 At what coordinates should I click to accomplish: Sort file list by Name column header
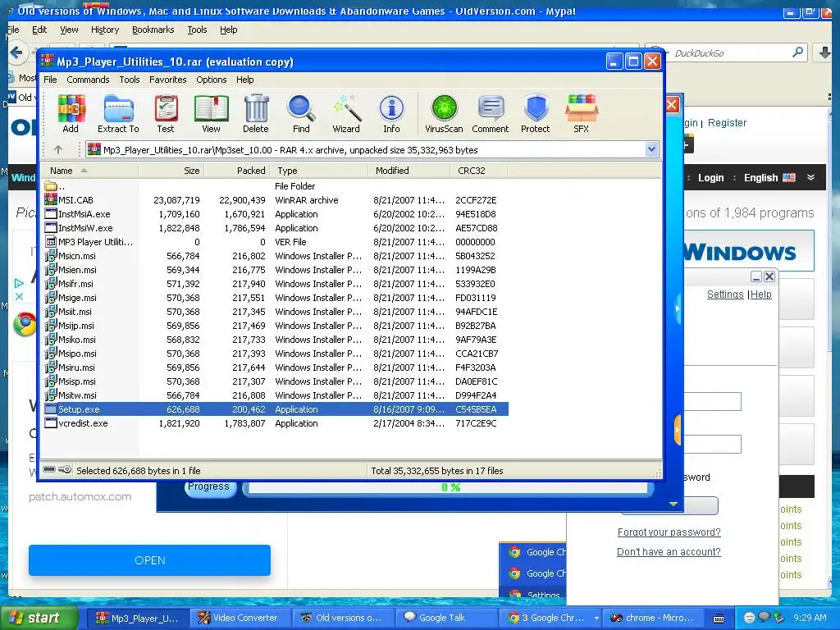pyautogui.click(x=90, y=171)
